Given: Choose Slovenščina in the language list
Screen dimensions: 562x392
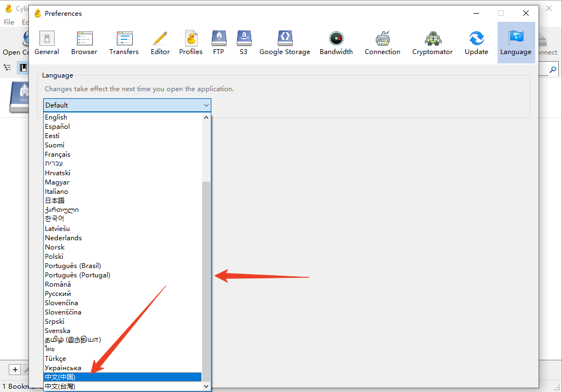Looking at the screenshot, I should click(x=122, y=312).
